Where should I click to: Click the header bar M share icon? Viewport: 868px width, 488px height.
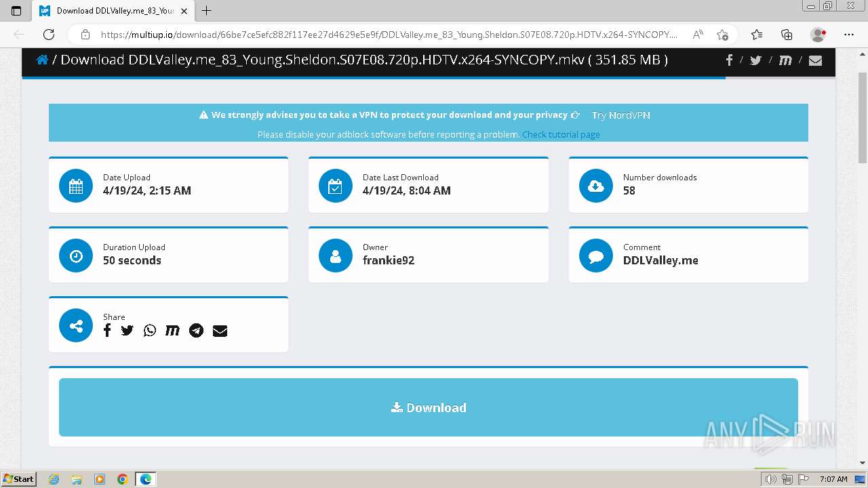pos(785,60)
